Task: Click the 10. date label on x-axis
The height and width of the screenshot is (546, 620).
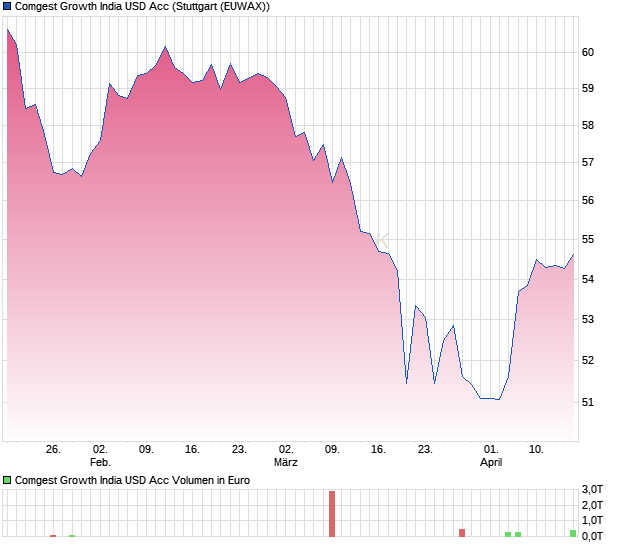Action: pyautogui.click(x=537, y=450)
